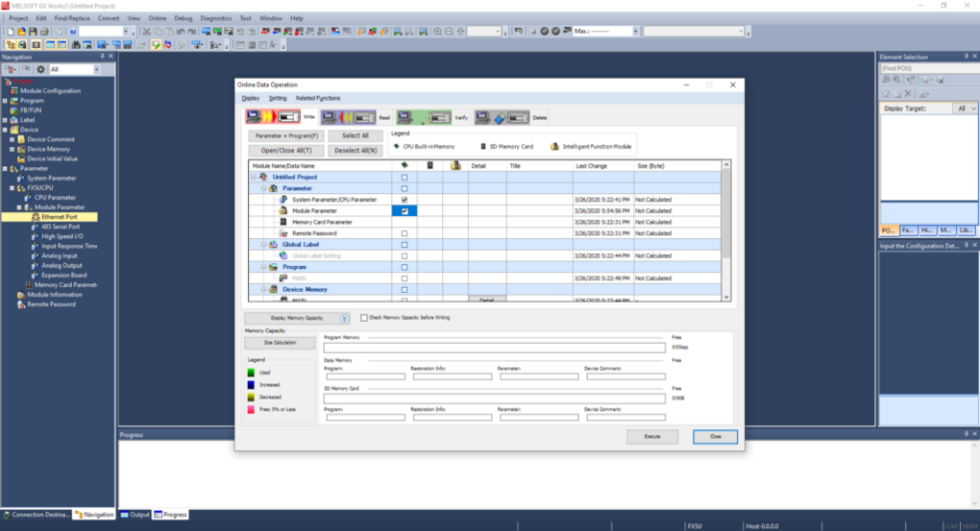Screen dimensions: 980x531
Task: Choose the Verify with PLC icon
Action: point(424,117)
